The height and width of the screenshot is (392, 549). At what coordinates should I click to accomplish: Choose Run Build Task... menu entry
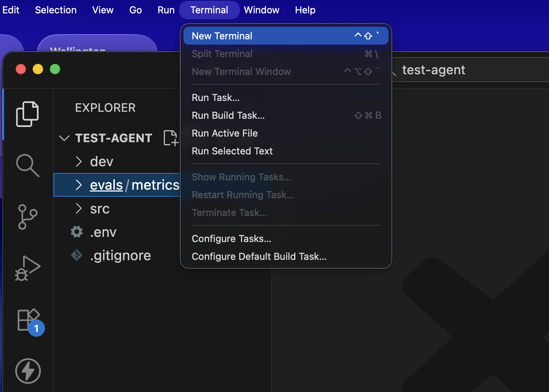click(228, 115)
